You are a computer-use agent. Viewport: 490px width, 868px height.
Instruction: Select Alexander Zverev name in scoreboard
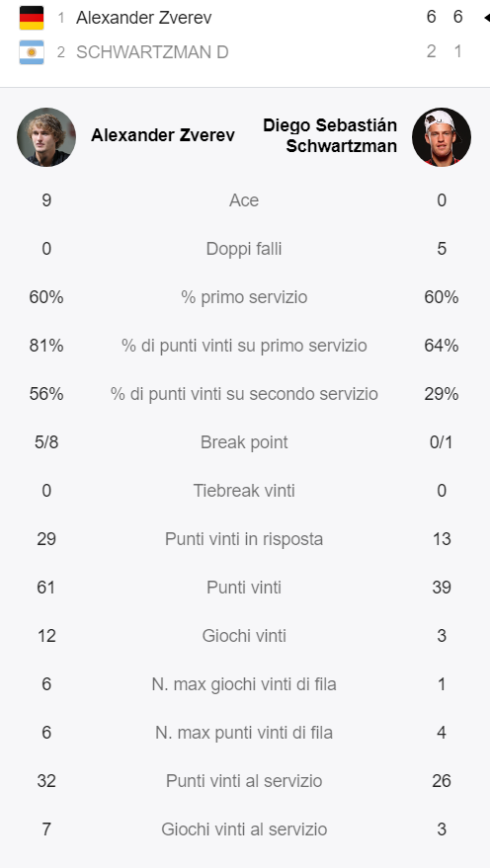point(144,18)
